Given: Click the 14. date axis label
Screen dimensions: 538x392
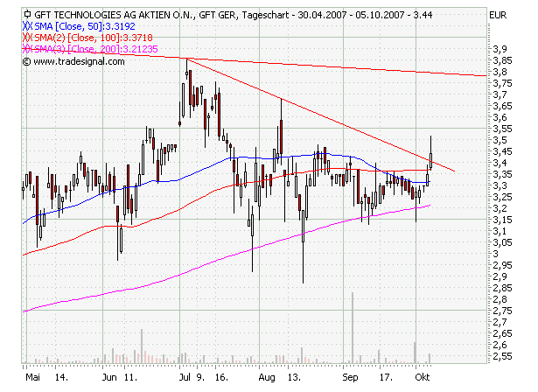Looking at the screenshot, I should 61,377.
